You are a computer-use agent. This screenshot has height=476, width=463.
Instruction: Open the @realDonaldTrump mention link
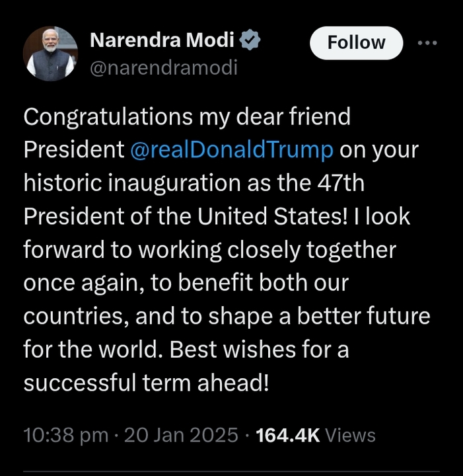pos(232,150)
